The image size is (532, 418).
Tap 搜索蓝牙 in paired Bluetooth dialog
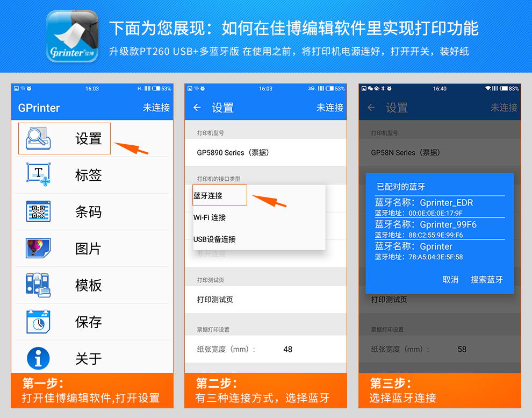click(x=486, y=279)
